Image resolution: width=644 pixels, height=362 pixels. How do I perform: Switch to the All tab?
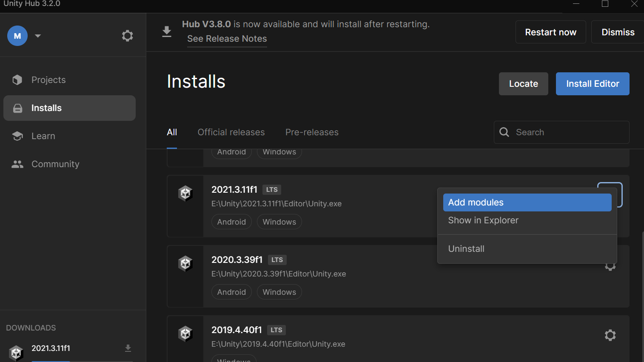172,132
